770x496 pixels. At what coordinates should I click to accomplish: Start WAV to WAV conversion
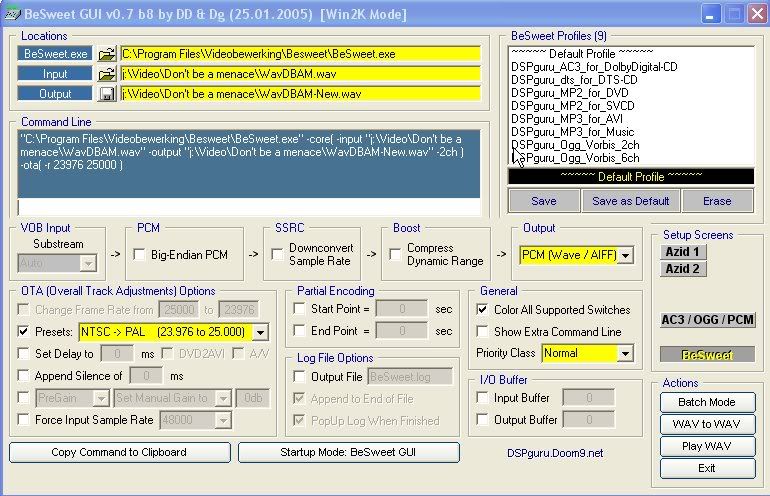(x=707, y=424)
